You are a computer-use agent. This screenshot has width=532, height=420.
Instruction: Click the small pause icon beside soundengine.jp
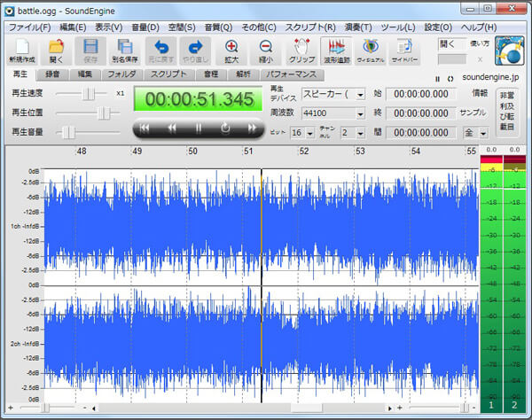[x=438, y=79]
